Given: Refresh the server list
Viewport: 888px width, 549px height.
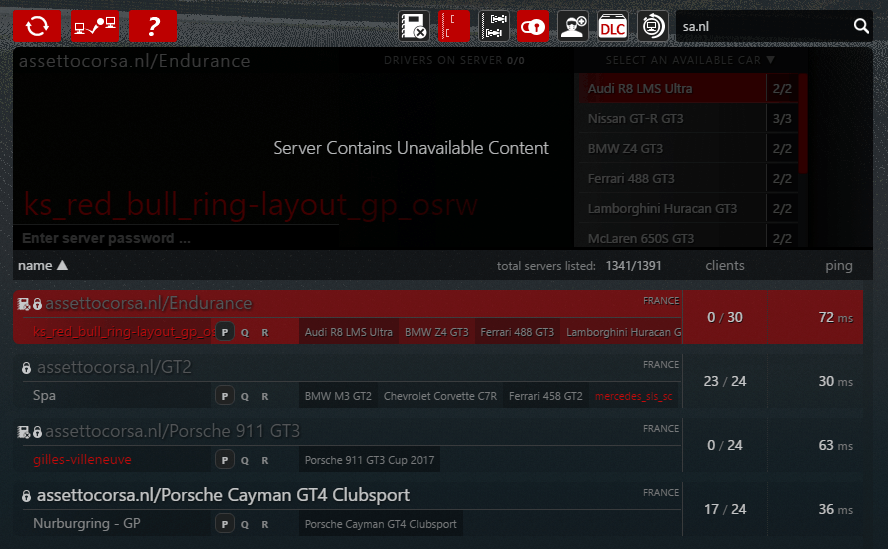Looking at the screenshot, I should pos(37,26).
